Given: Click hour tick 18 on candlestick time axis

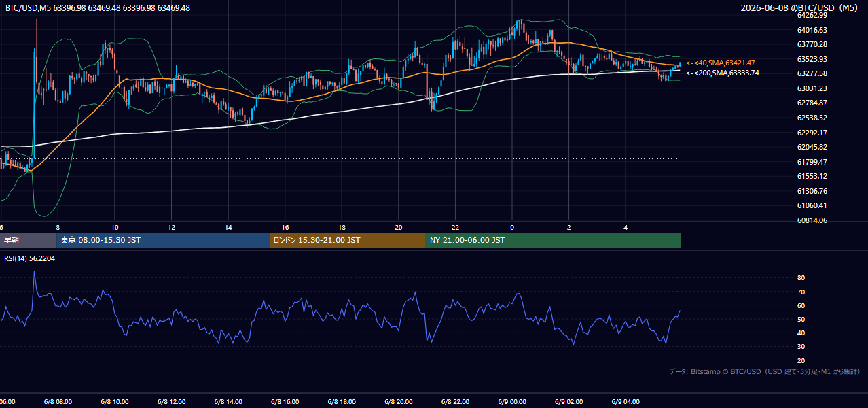Looking at the screenshot, I should (342, 228).
